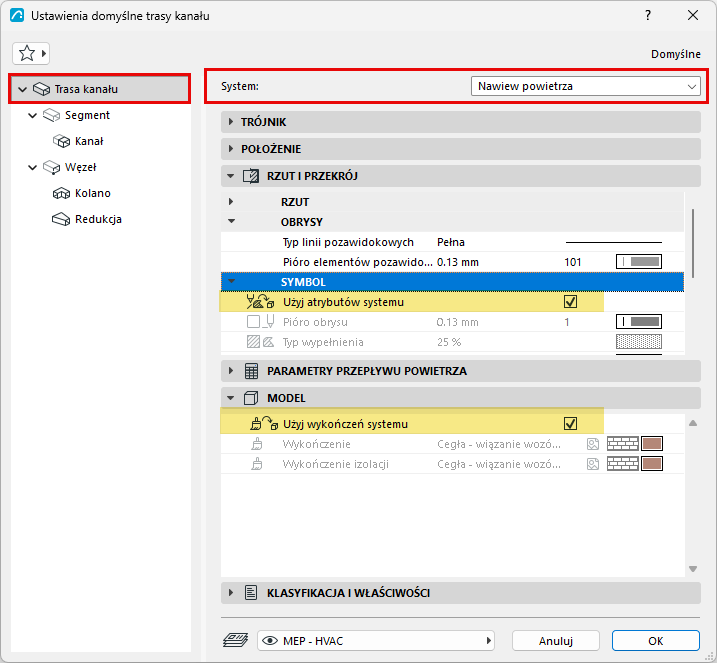Click scroll up arrow in MODEL panel

[693, 423]
